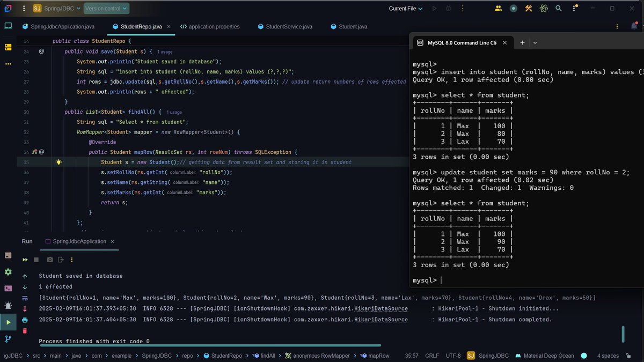This screenshot has width=644, height=362.
Task: Open Search Everywhere magnifier icon
Action: click(559, 9)
